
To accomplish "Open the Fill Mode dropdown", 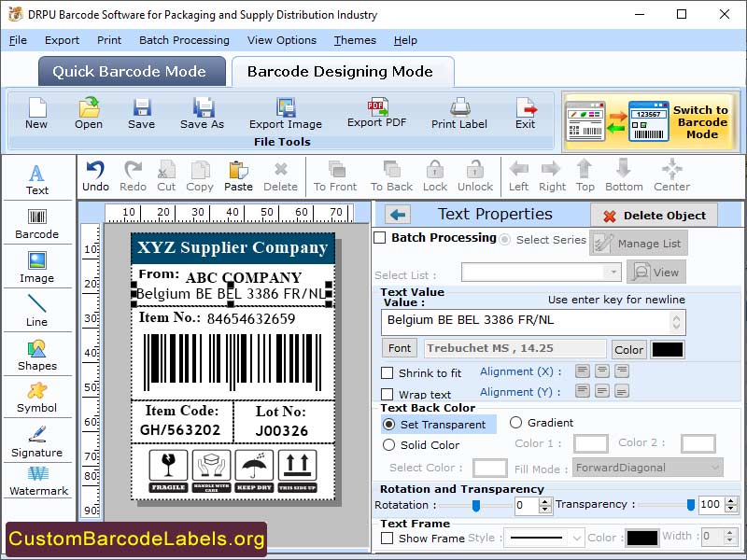I will click(647, 467).
